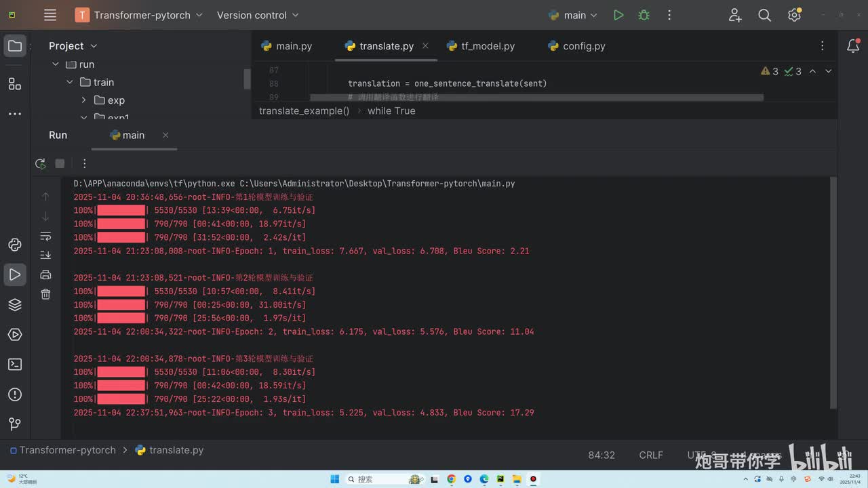This screenshot has width=868, height=488.
Task: Open Version control dropdown
Action: coord(258,15)
